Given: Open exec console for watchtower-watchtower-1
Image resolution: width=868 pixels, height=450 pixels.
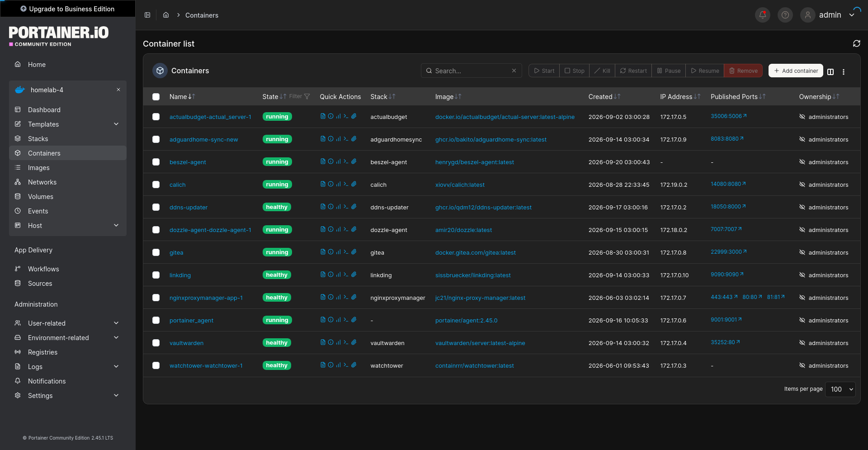Looking at the screenshot, I should 346,365.
